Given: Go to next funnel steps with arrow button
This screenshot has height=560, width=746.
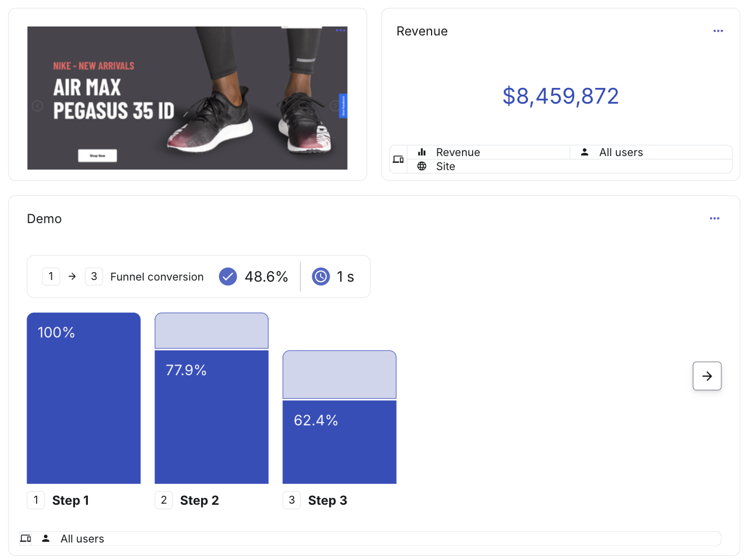Looking at the screenshot, I should 707,376.
